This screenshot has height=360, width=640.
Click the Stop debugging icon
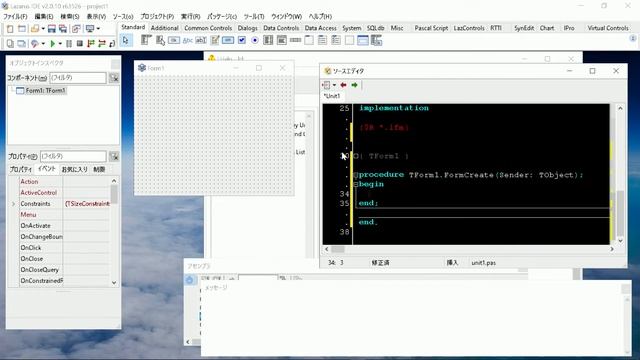[x=80, y=43]
